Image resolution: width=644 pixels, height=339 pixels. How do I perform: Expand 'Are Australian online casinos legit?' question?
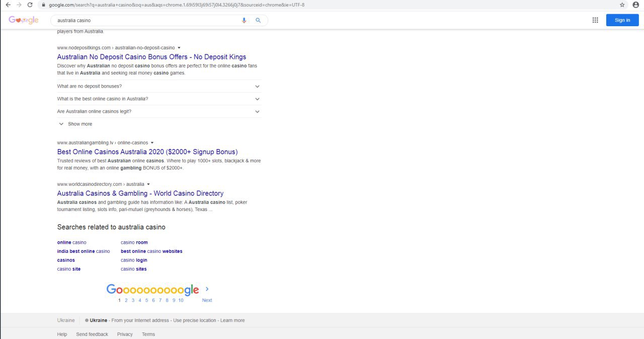159,111
